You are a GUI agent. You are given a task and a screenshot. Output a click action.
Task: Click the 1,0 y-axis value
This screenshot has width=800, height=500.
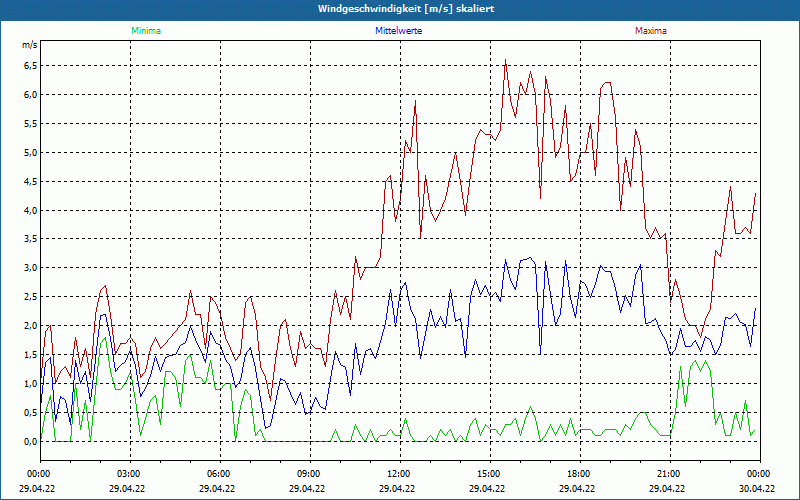coord(31,384)
